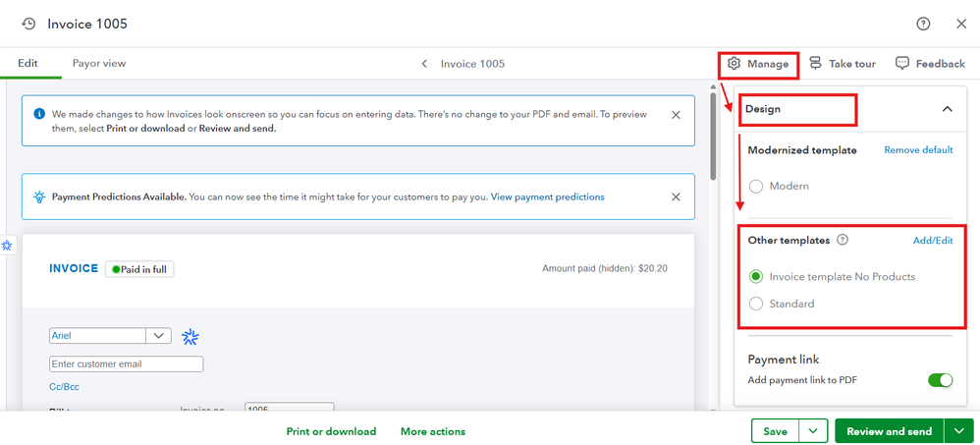Click the blue INVOICE heading

[74, 268]
